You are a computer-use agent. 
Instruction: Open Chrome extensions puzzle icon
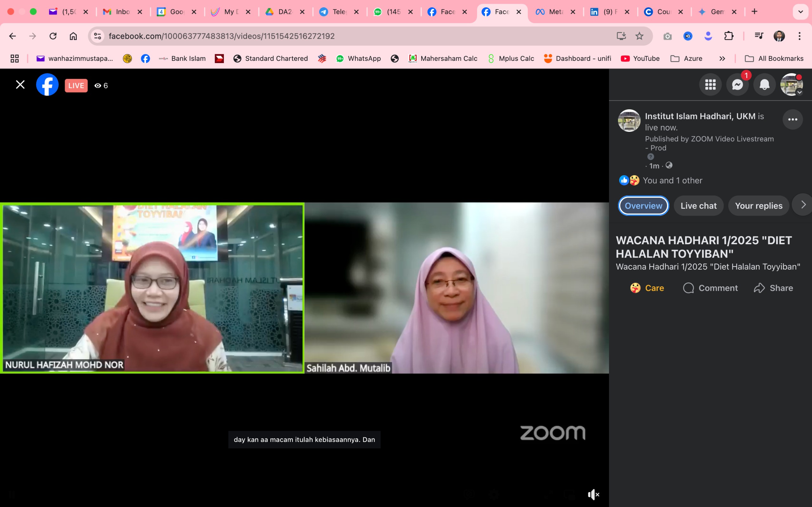[729, 36]
